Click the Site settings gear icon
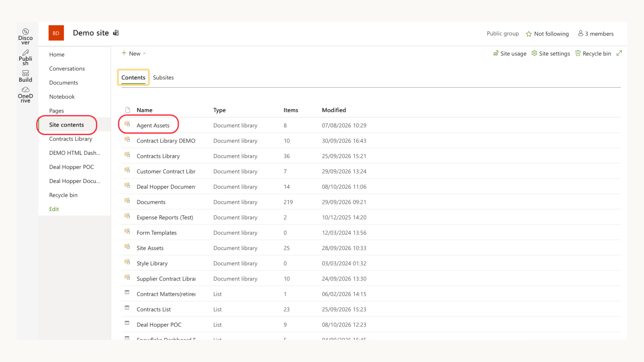The height and width of the screenshot is (362, 644). [534, 53]
